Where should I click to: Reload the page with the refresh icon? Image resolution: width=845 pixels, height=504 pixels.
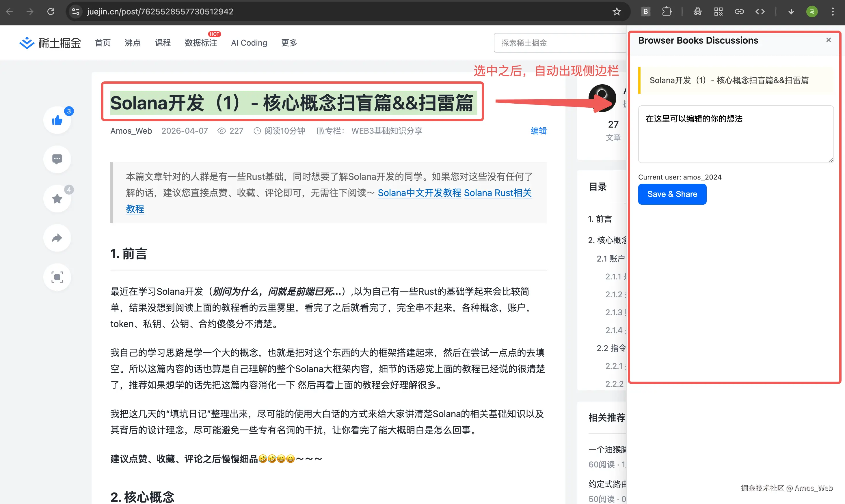(x=51, y=12)
